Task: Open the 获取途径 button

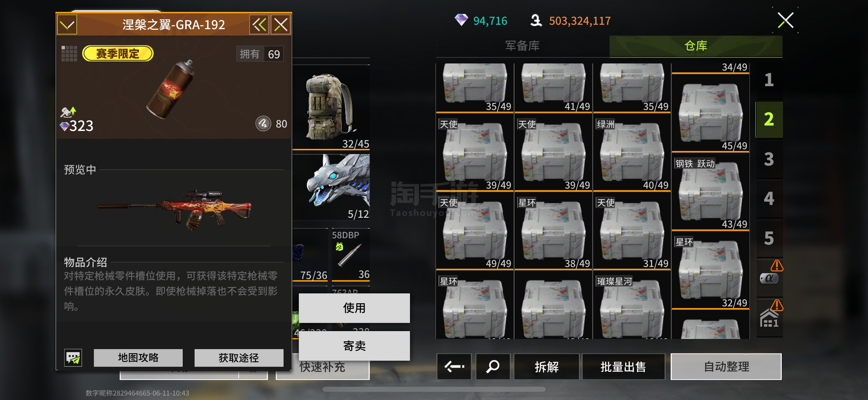Action: (x=239, y=358)
